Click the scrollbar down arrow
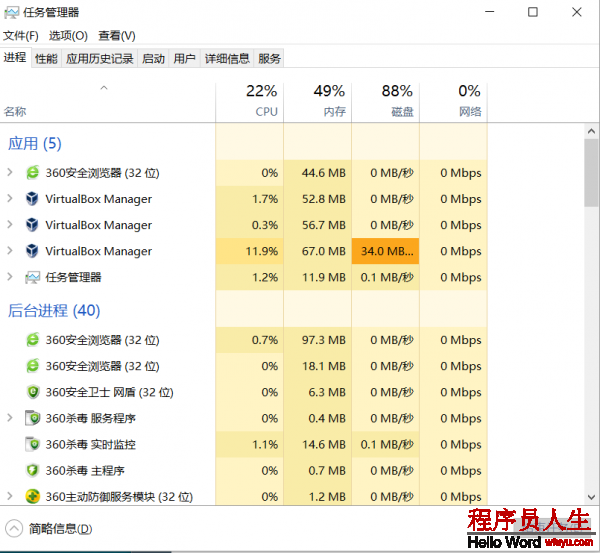The width and height of the screenshot is (600, 553). 591,497
